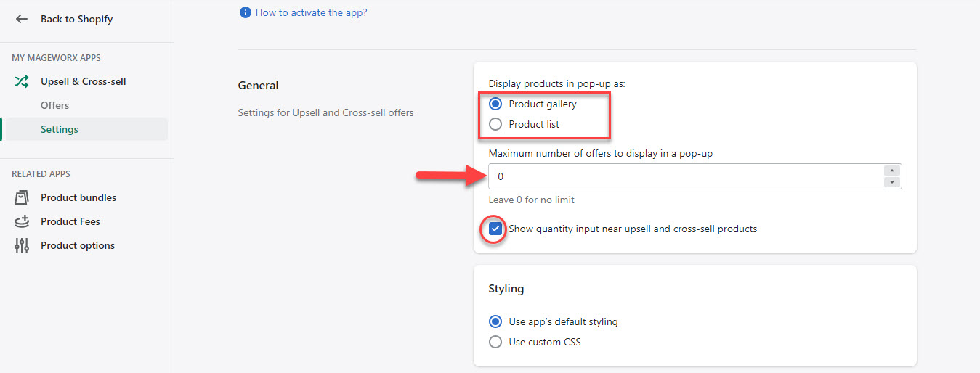
Task: Select Product list radio button
Action: [495, 124]
